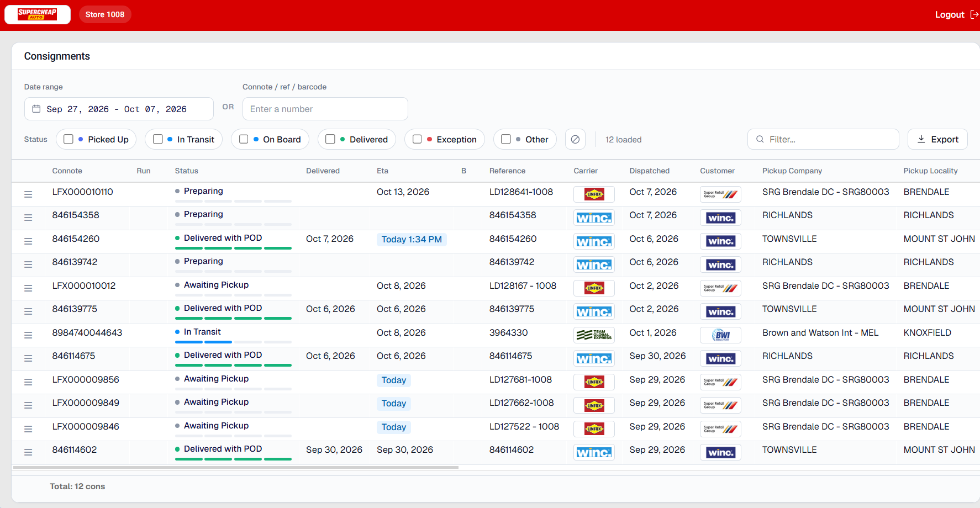This screenshot has height=508, width=980.
Task: Open row menu for connote 846154358
Action: coord(28,218)
